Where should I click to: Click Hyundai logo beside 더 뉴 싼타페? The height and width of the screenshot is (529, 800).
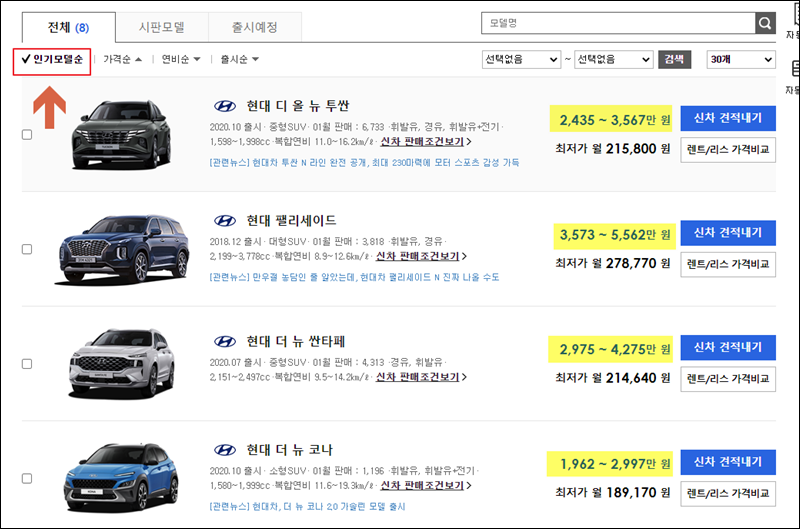pyautogui.click(x=225, y=341)
